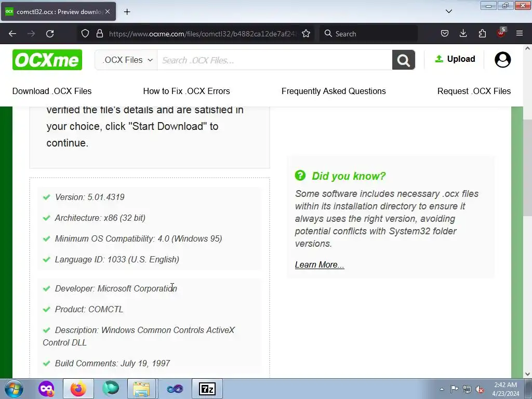The height and width of the screenshot is (399, 532).
Task: Follow the Learn More... link
Action: (x=320, y=264)
